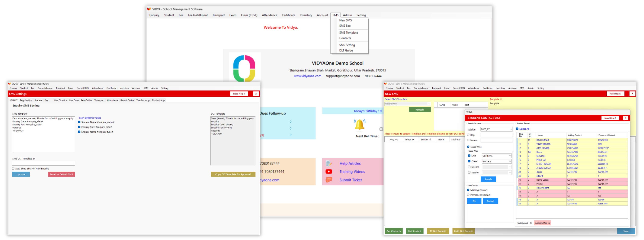Enable Auto Send SMS on New Enquiry
This screenshot has width=644, height=240.
point(13,168)
